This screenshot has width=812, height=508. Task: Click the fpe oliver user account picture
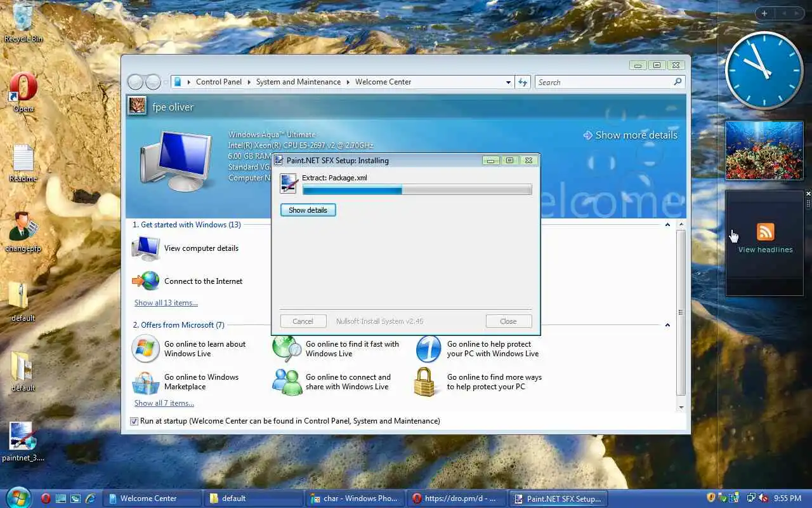(x=137, y=105)
